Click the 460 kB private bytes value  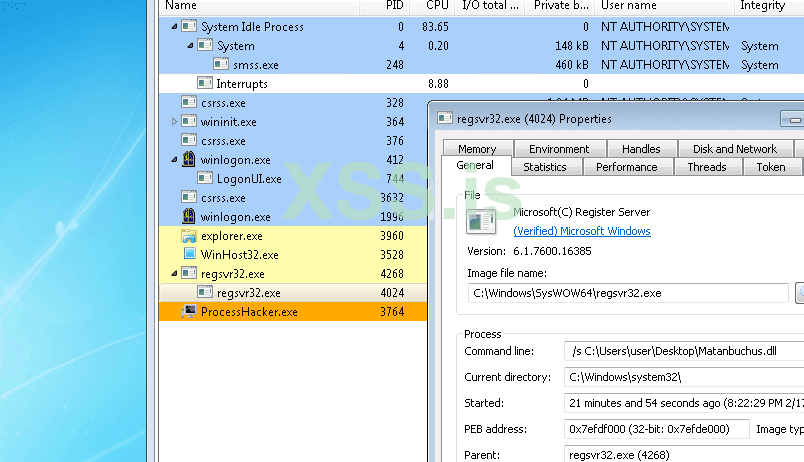(572, 65)
